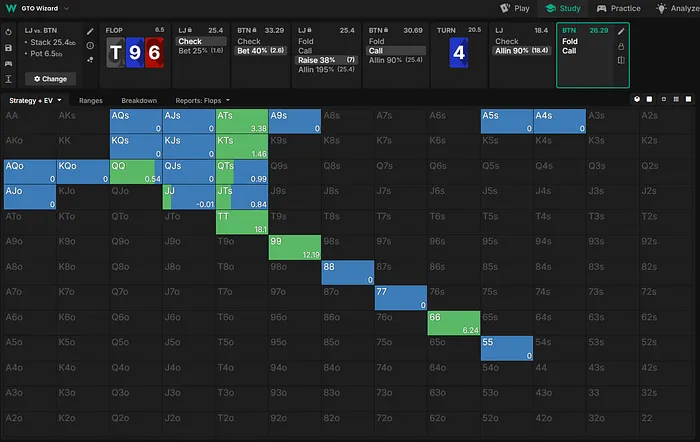Click the save disk icon in left sidebar

coord(9,46)
